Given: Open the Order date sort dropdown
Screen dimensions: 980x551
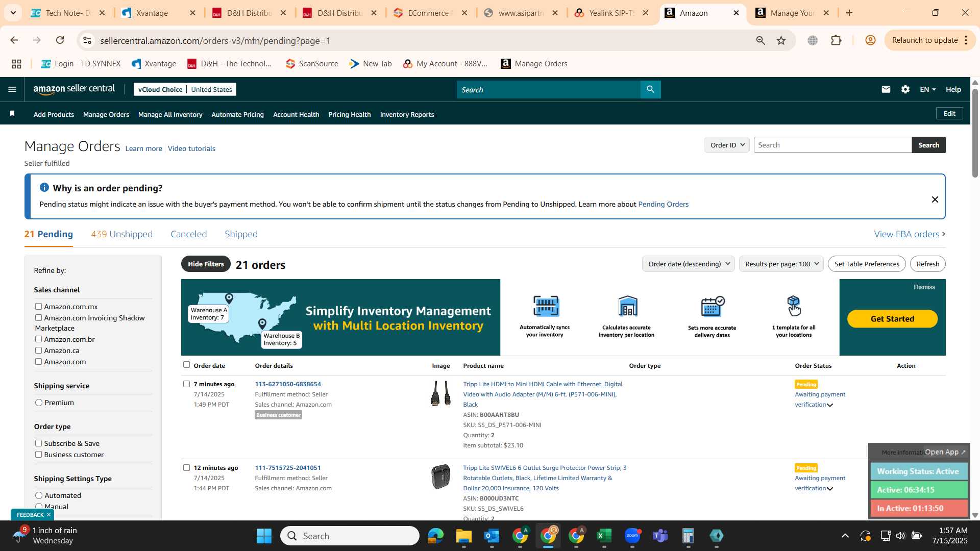Looking at the screenshot, I should point(688,264).
